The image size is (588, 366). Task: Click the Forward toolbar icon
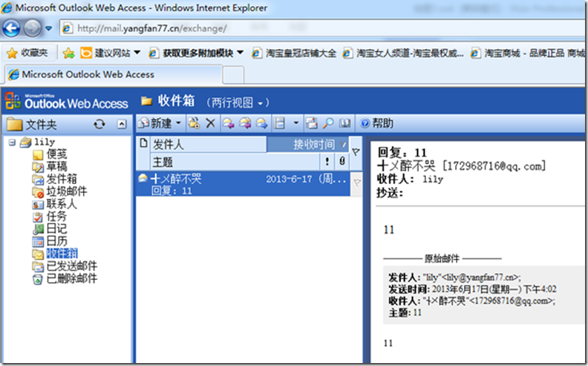pyautogui.click(x=262, y=123)
